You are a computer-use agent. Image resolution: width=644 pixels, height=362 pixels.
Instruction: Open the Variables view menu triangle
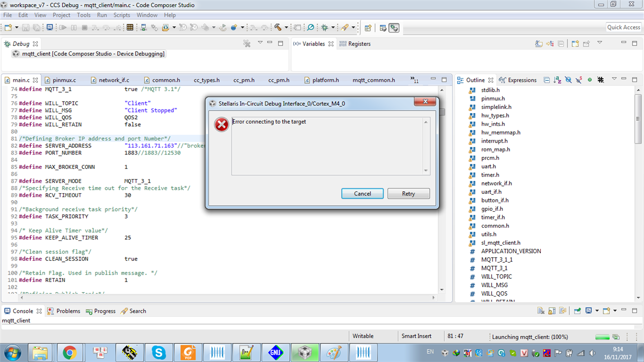[599, 43]
